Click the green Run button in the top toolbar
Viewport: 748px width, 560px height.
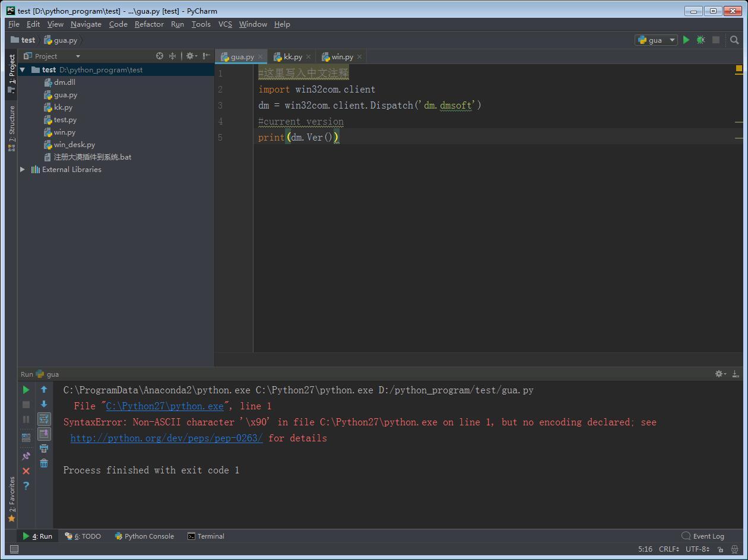pos(686,40)
